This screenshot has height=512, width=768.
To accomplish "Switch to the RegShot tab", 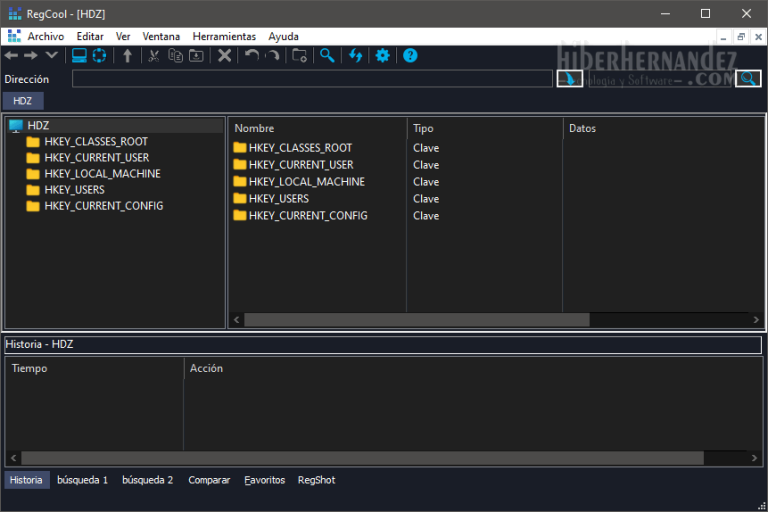I will 316,480.
